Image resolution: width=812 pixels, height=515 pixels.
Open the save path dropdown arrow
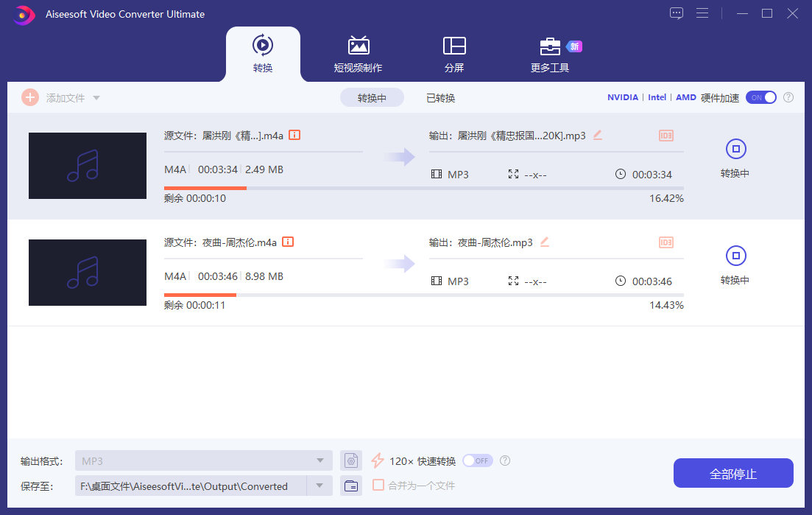tap(319, 486)
